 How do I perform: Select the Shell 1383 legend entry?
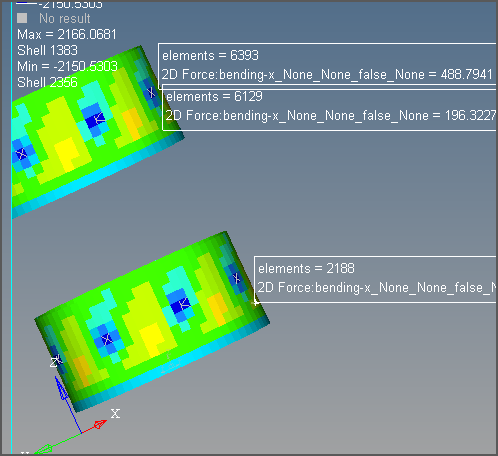[47, 50]
